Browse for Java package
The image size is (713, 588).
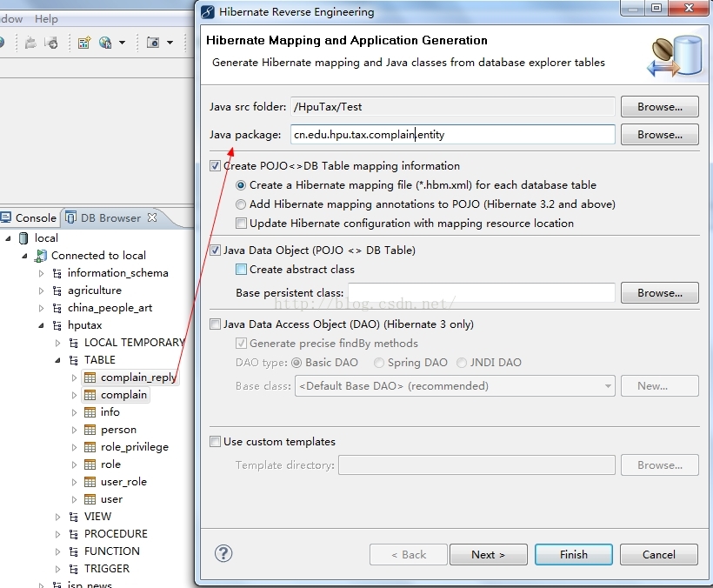pos(659,135)
